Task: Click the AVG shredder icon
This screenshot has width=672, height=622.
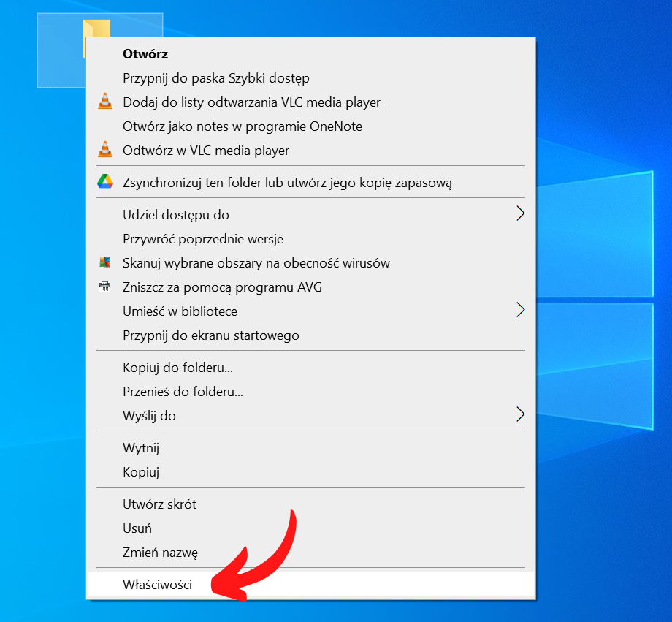Action: (105, 286)
